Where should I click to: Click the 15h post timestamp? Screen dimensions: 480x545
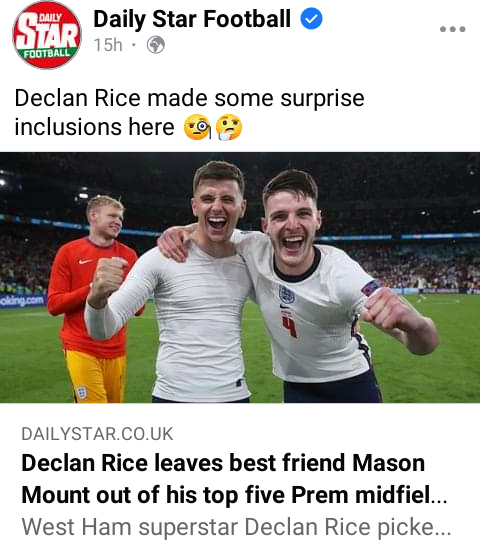coord(108,45)
